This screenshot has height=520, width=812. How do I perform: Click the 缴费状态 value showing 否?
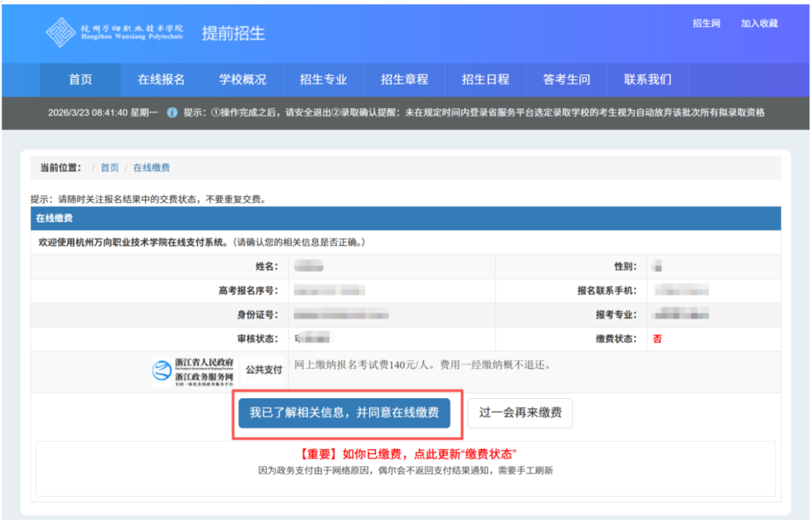pos(657,338)
